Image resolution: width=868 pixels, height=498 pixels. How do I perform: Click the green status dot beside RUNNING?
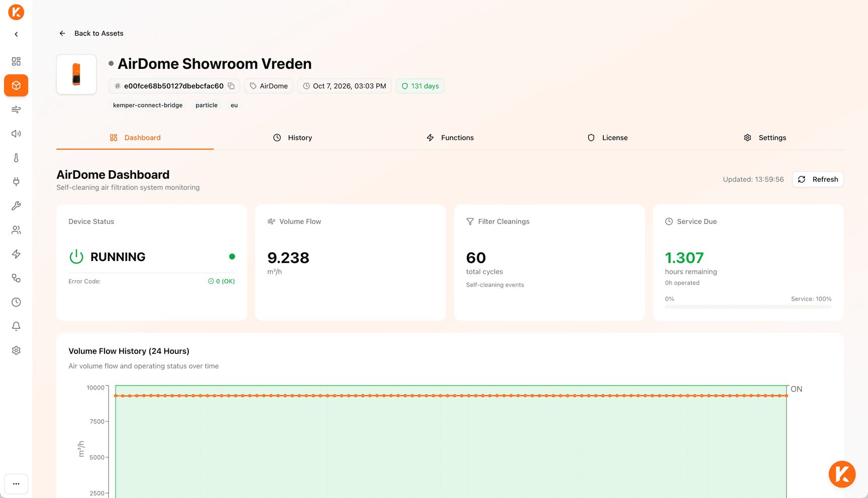(x=232, y=257)
